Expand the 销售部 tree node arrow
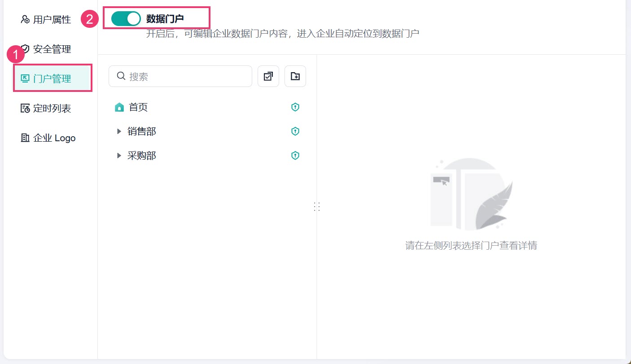The width and height of the screenshot is (631, 364). pos(119,131)
